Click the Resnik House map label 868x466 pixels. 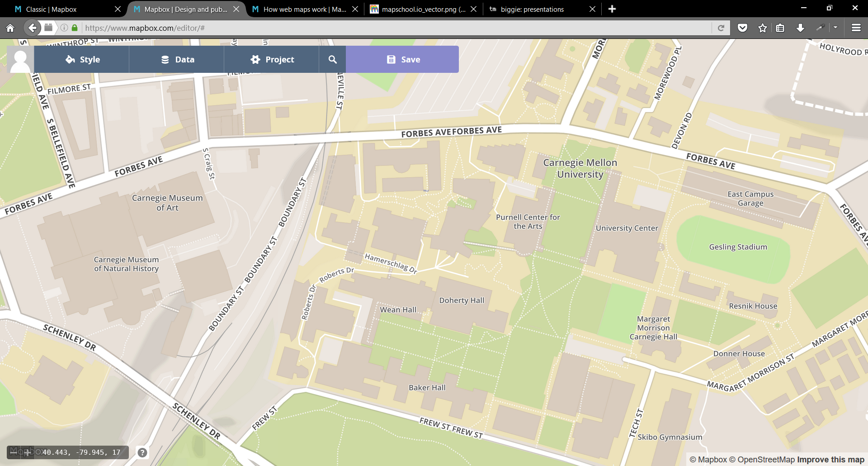[753, 306]
